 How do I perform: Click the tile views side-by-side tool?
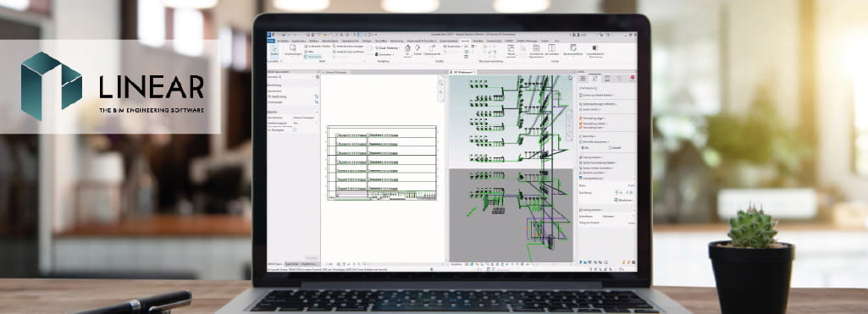pos(552,50)
